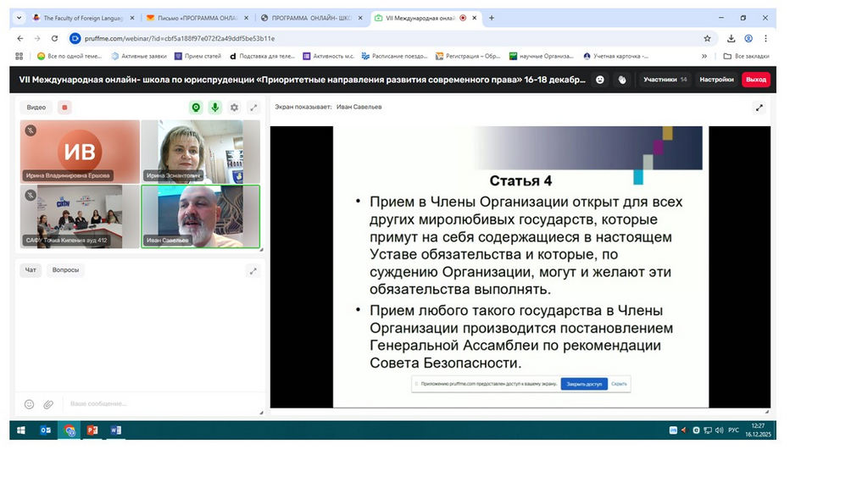Stop video with the red button
The height and width of the screenshot is (488, 868).
click(x=65, y=108)
